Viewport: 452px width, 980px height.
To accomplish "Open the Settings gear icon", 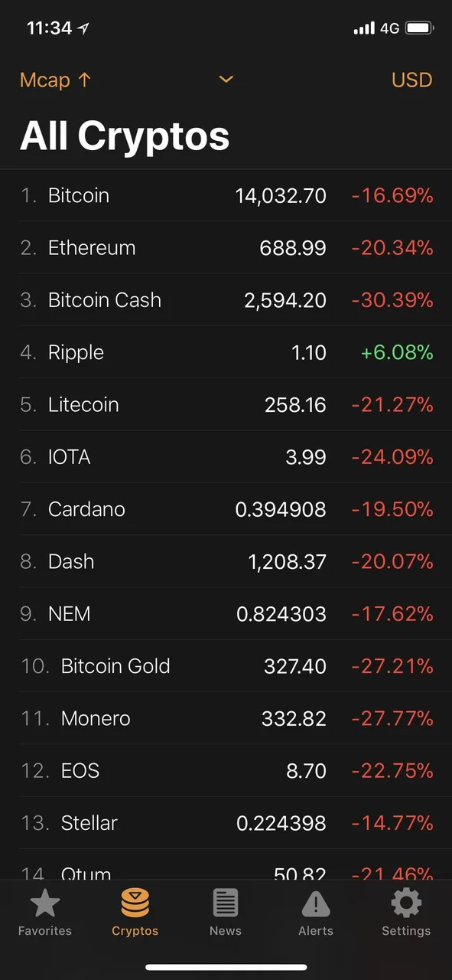I will pos(406,903).
